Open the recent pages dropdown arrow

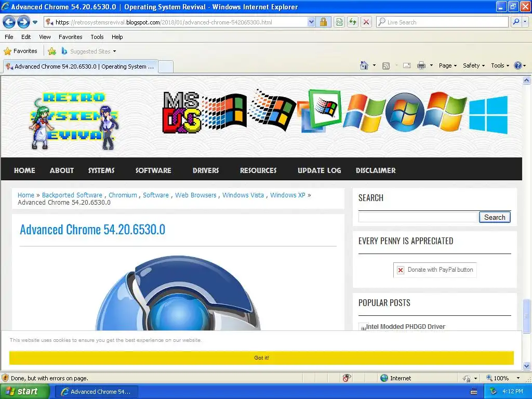pos(35,22)
